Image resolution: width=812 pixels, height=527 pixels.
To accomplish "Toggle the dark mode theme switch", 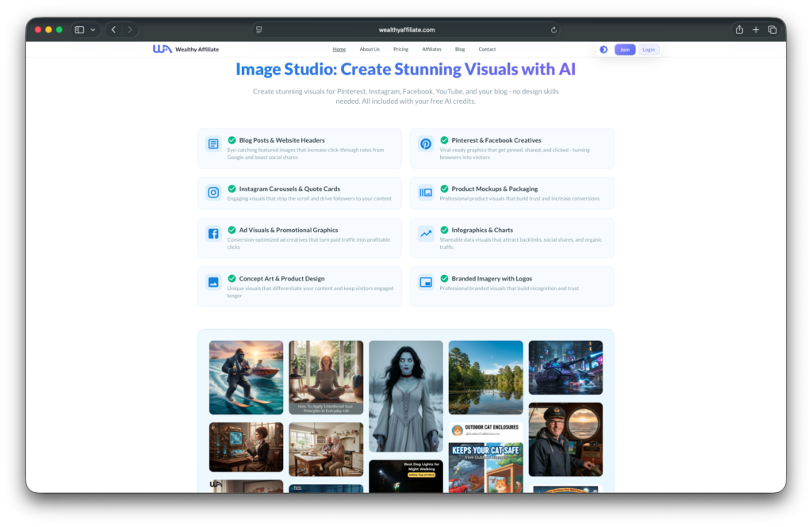I will click(x=603, y=49).
